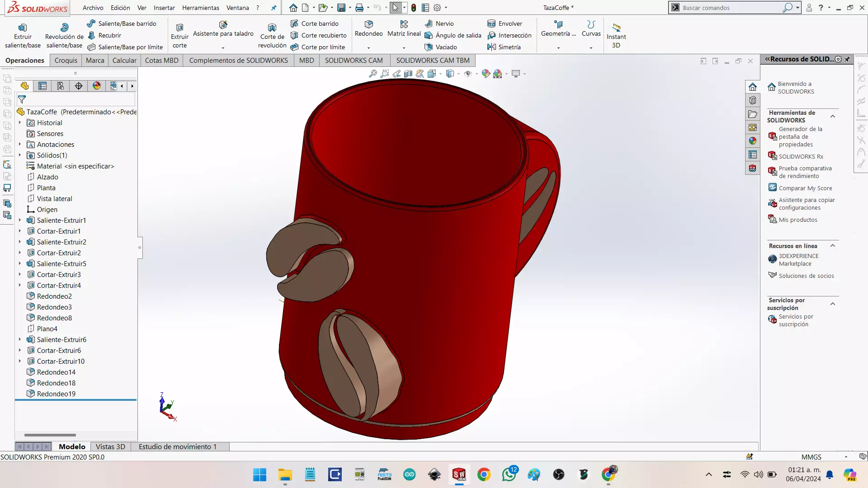Image resolution: width=868 pixels, height=488 pixels.
Task: Open PropertyManager tab icon
Action: [42, 86]
